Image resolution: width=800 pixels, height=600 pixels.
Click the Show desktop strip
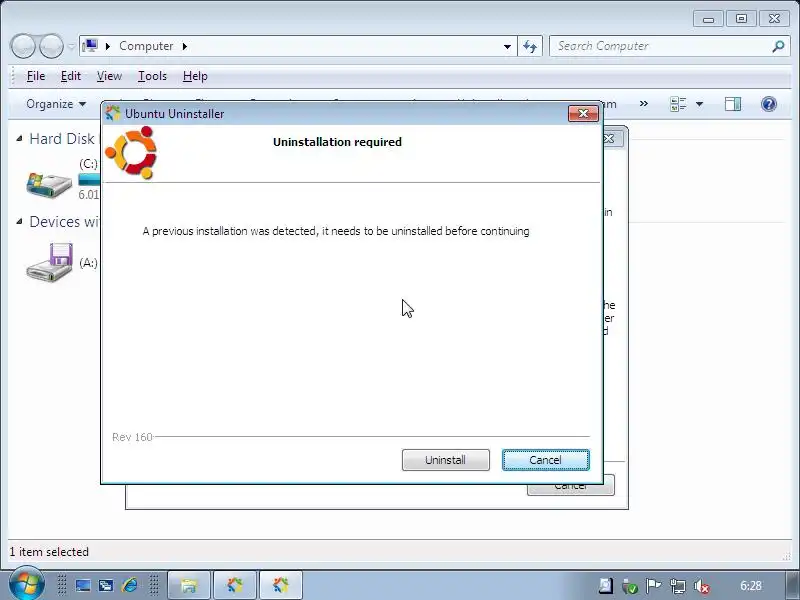pyautogui.click(x=792, y=585)
